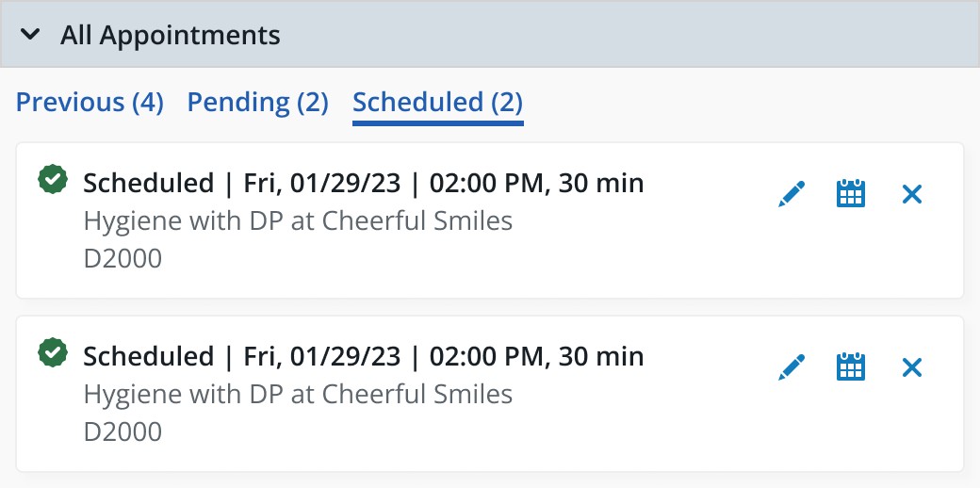This screenshot has width=980, height=488.
Task: Switch to the Previous (4) tab
Action: point(90,102)
